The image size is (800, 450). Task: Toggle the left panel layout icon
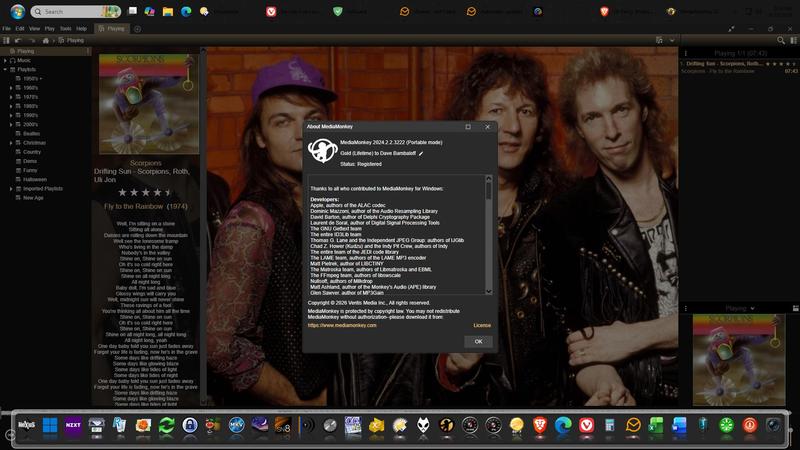(6, 40)
